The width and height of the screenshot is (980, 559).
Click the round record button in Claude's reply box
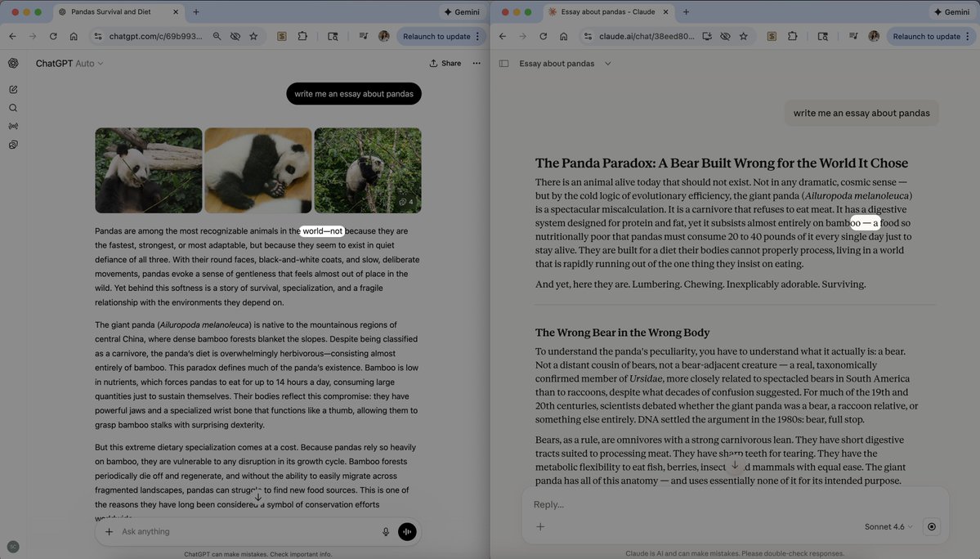(931, 526)
